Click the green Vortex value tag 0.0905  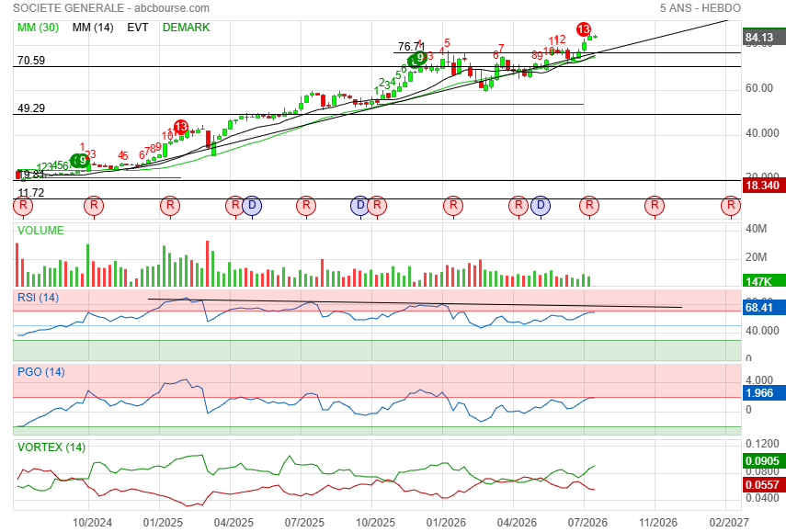point(763,461)
